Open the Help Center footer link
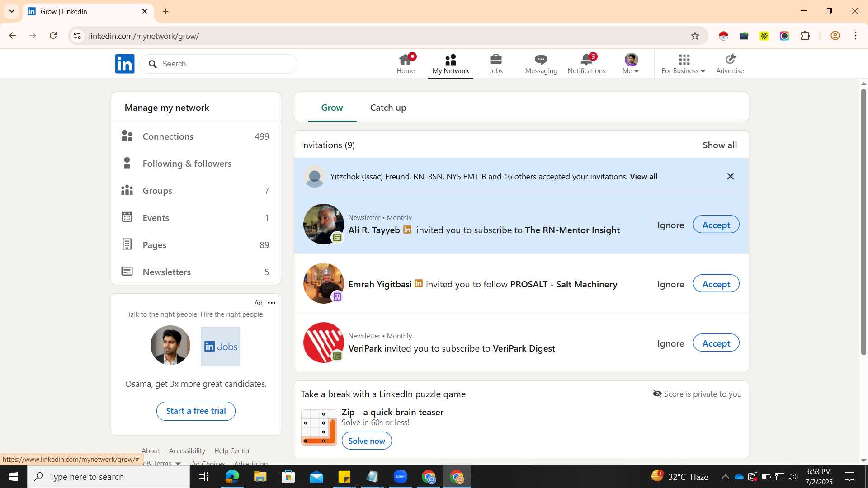Viewport: 868px width, 488px height. tap(232, 451)
